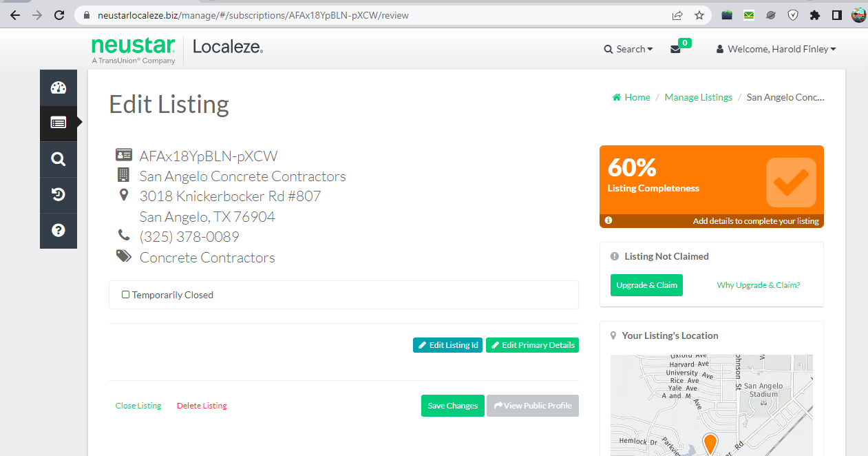The image size is (868, 456).
Task: Click the San Angelo Conc... breadcrumb text
Action: 785,97
